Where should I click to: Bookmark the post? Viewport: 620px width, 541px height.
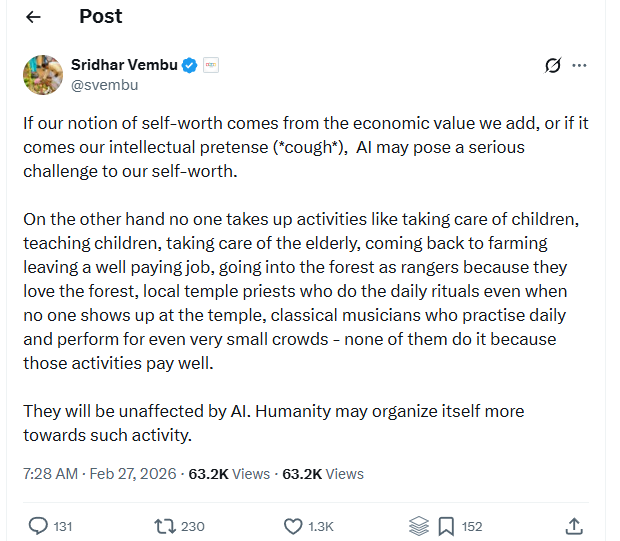(x=446, y=525)
